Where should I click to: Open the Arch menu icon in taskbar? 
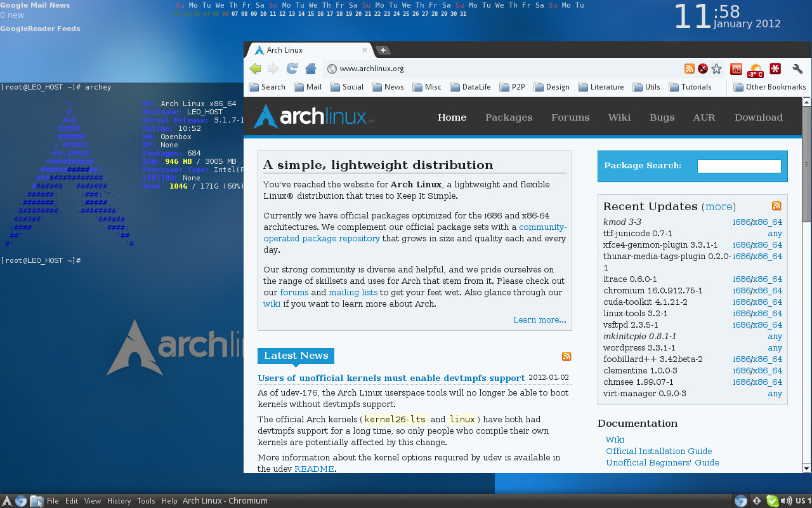[x=7, y=501]
